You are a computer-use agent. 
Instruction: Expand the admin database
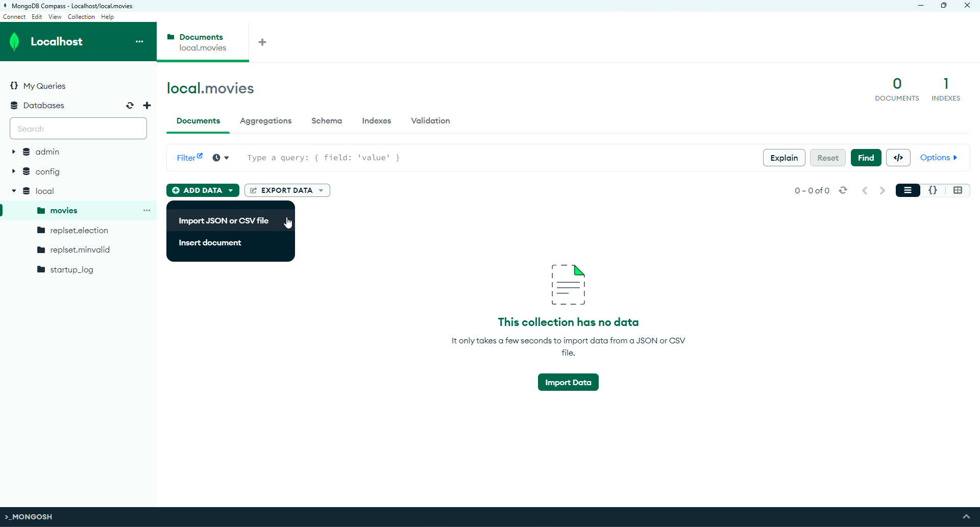click(x=13, y=152)
